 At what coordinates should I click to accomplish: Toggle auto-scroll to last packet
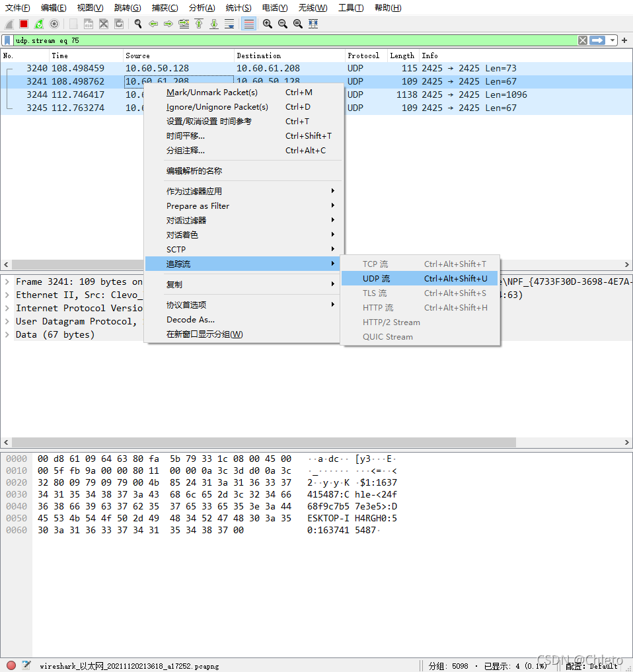229,24
